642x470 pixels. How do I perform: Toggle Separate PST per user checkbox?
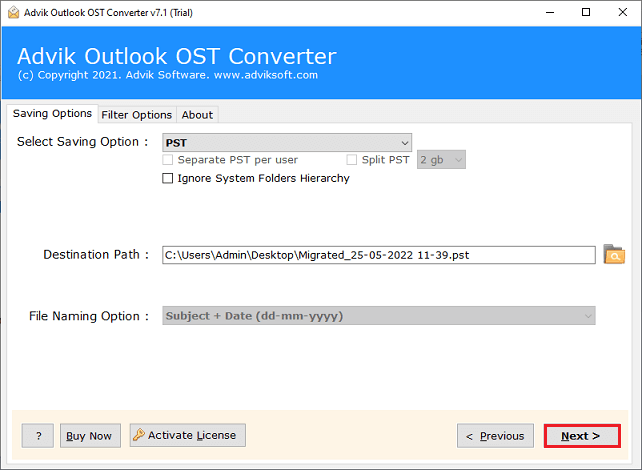(167, 160)
